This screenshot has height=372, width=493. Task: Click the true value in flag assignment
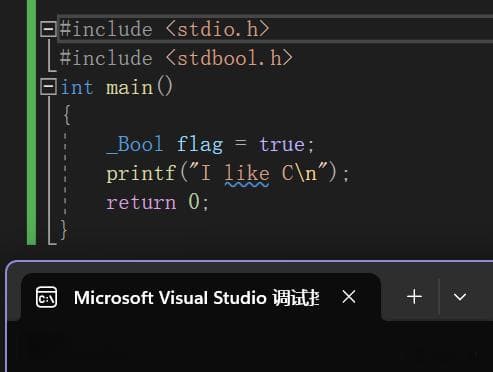(282, 145)
